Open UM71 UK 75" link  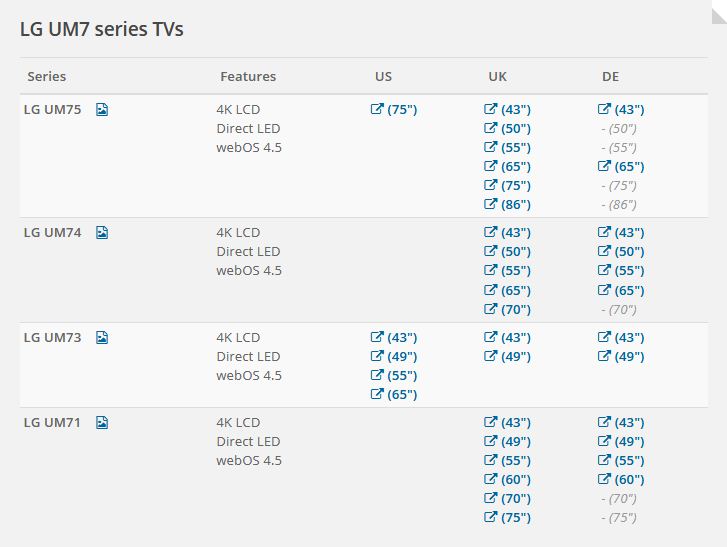click(x=507, y=517)
